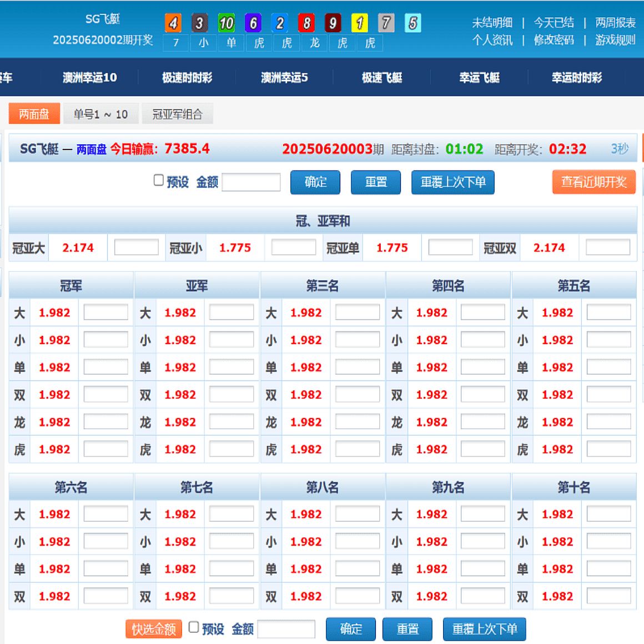Open 查看近期开奖 recent results
Image resolution: width=644 pixels, height=644 pixels.
[593, 182]
